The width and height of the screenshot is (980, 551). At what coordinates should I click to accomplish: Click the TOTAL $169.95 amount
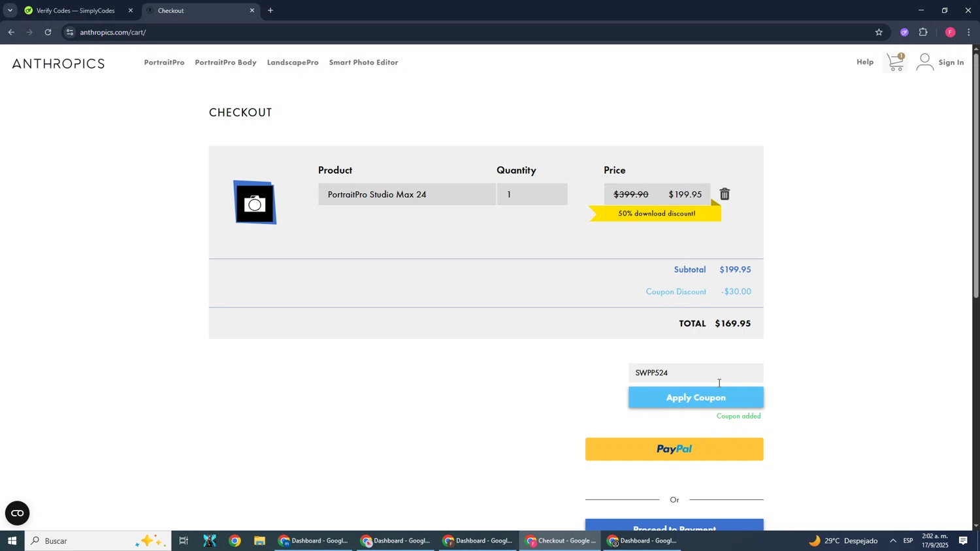tap(732, 324)
